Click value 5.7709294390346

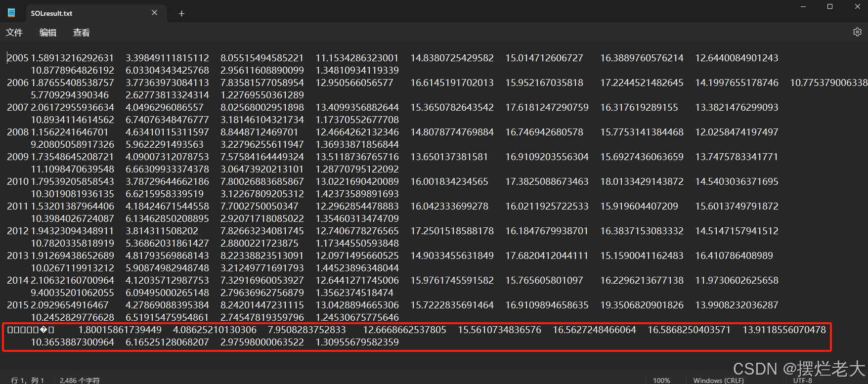coord(70,95)
